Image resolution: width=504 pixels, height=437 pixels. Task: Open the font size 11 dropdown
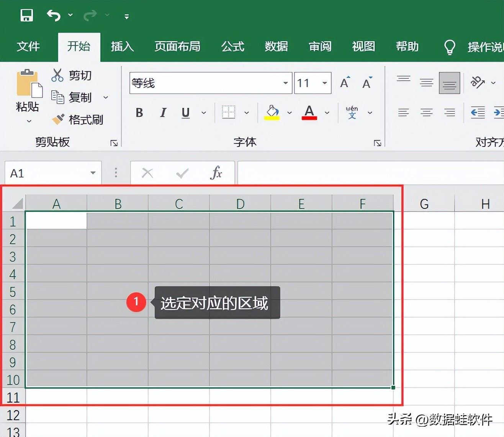pyautogui.click(x=324, y=83)
